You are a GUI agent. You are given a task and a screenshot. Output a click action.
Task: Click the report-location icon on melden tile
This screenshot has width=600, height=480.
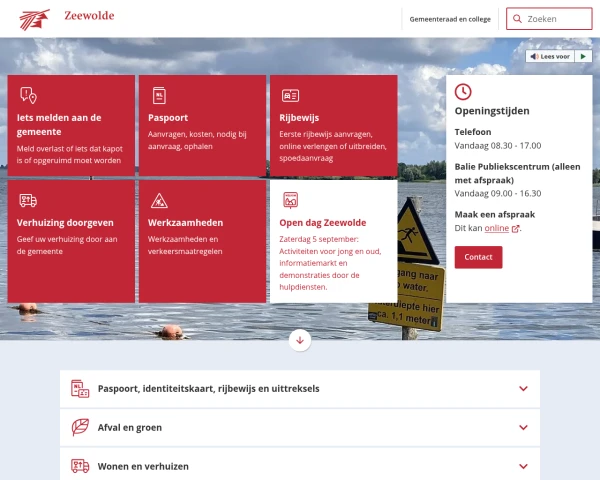(28, 95)
